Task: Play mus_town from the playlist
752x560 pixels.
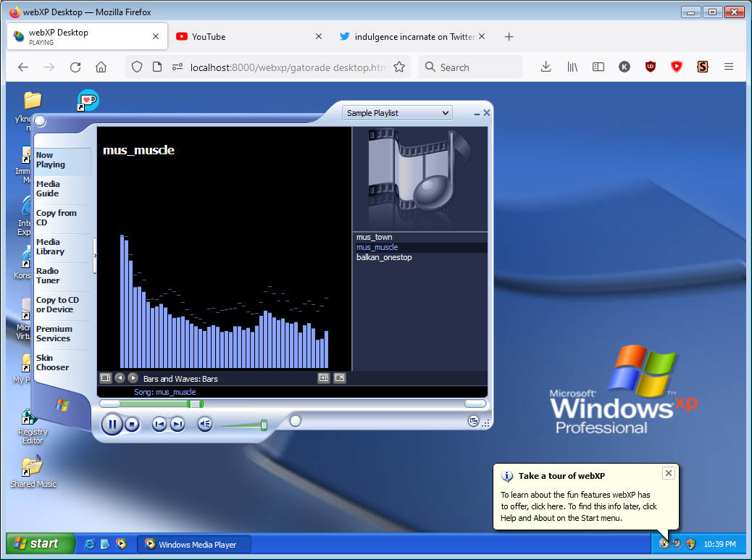Action: [374, 238]
